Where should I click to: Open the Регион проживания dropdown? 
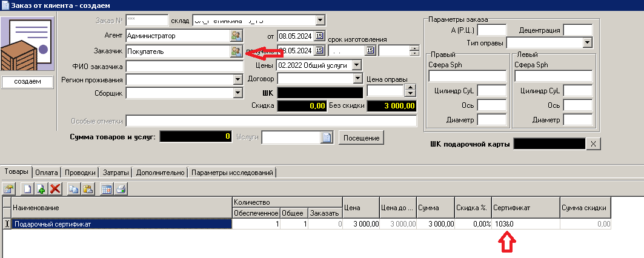point(237,79)
